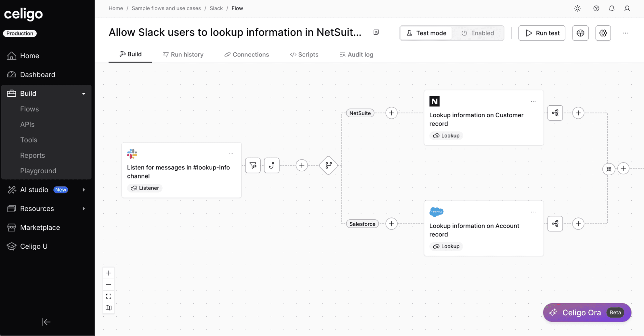Screen dimensions: 644x336
Task: Open the Connections tab
Action: 246,55
